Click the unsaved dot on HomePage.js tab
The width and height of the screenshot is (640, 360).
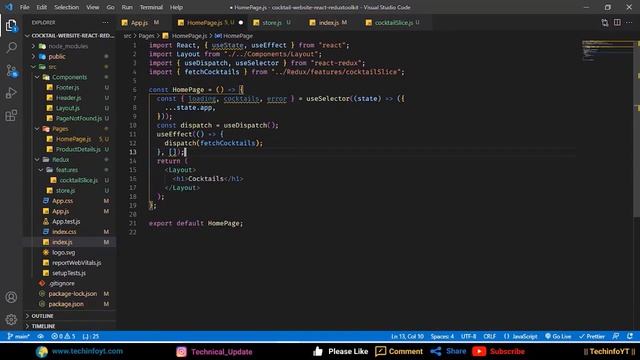(x=241, y=22)
